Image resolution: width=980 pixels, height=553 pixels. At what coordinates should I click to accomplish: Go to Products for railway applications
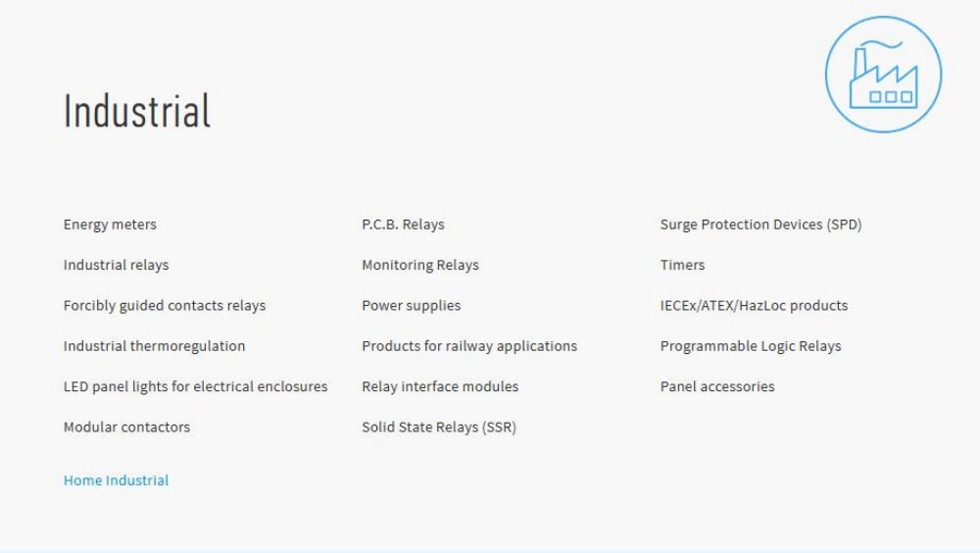click(468, 346)
